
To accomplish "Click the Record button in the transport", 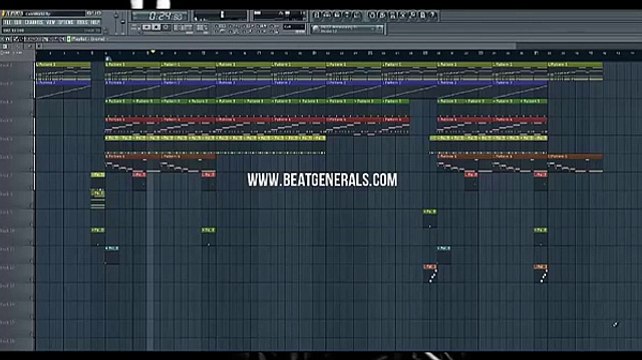I will pyautogui.click(x=166, y=27).
